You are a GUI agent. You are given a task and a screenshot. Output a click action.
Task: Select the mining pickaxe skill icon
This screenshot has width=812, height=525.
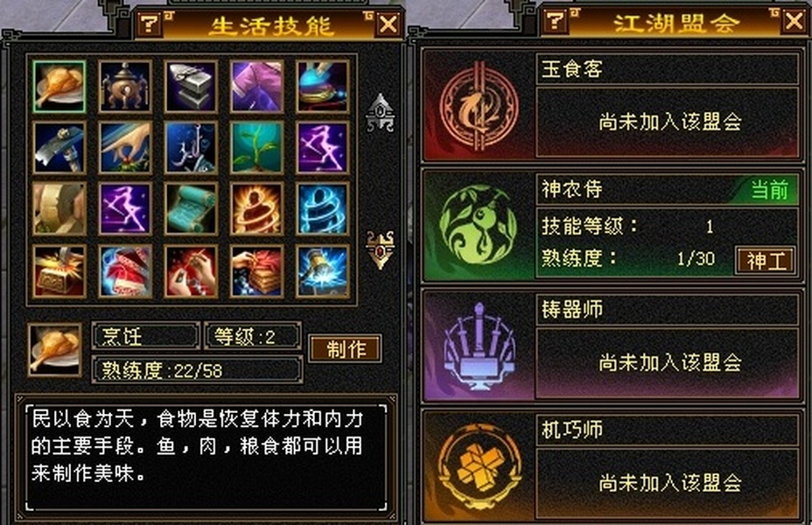point(59,148)
